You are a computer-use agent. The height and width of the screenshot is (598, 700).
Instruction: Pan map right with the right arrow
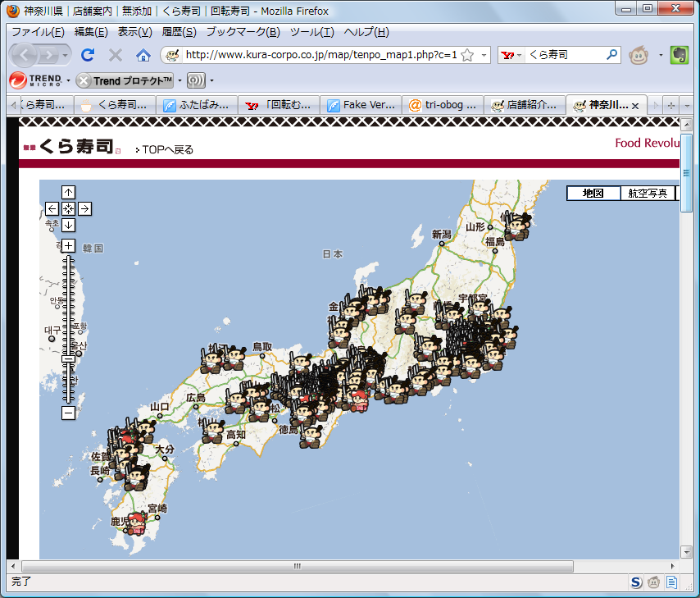(84, 208)
